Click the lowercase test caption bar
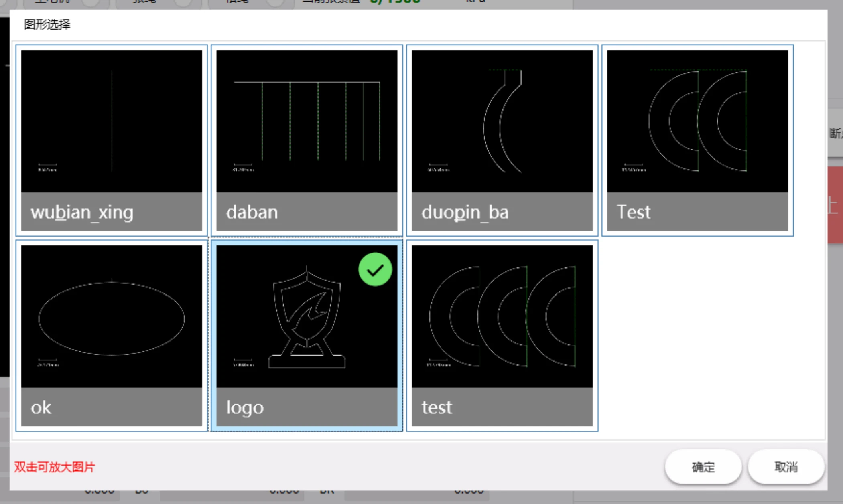The image size is (843, 504). point(502,407)
